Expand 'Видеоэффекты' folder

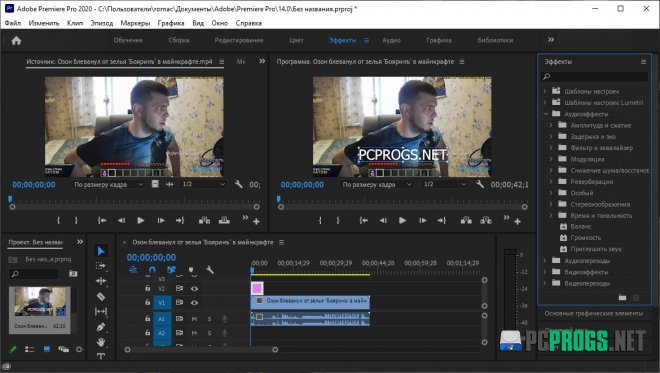545,272
